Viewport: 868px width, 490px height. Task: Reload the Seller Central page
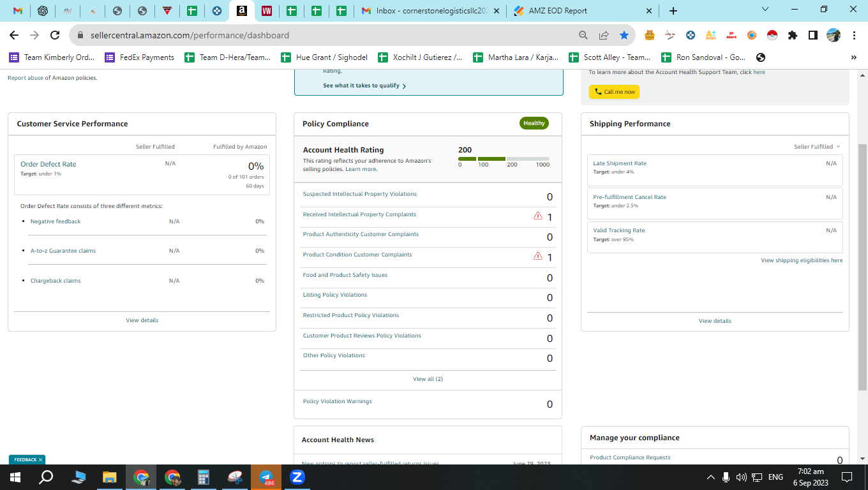55,35
